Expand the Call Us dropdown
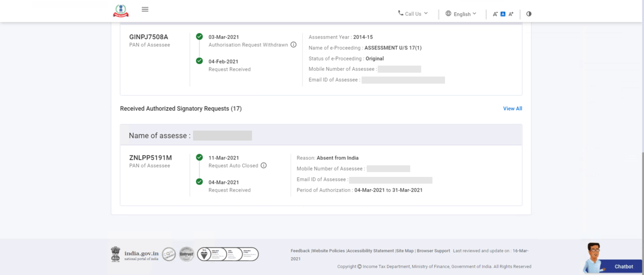 click(x=413, y=14)
